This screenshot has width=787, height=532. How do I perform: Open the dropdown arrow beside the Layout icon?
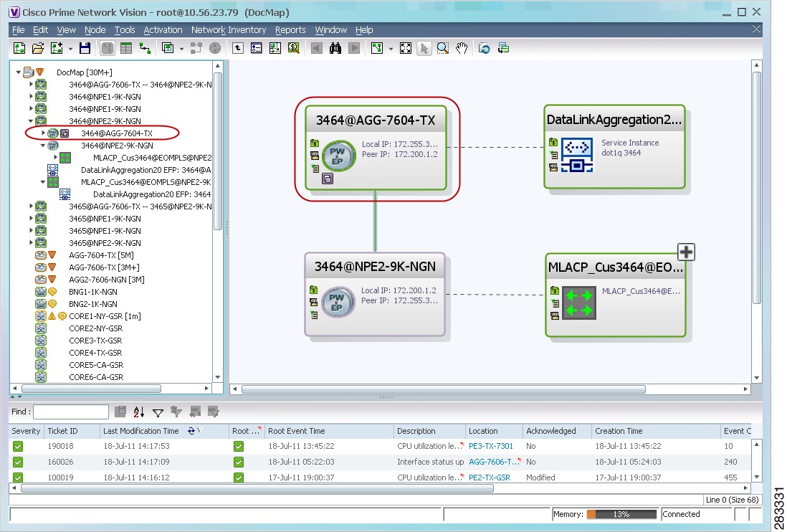[x=391, y=49]
